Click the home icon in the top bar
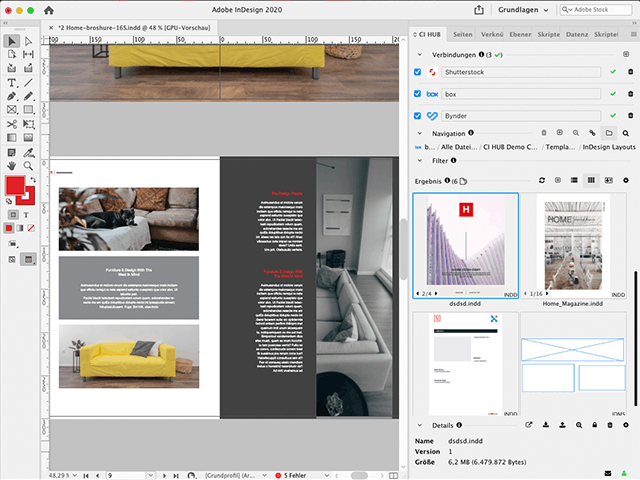 pos(48,10)
